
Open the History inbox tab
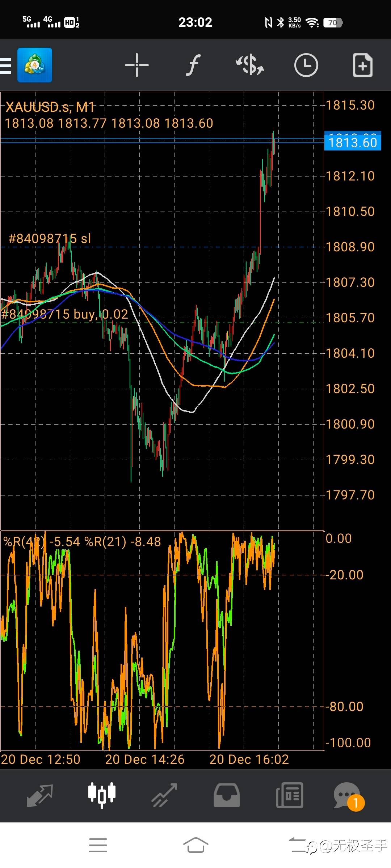pos(227,795)
